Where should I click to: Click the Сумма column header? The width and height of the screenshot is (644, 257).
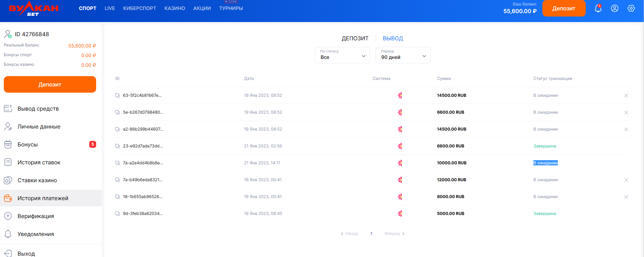click(x=444, y=79)
